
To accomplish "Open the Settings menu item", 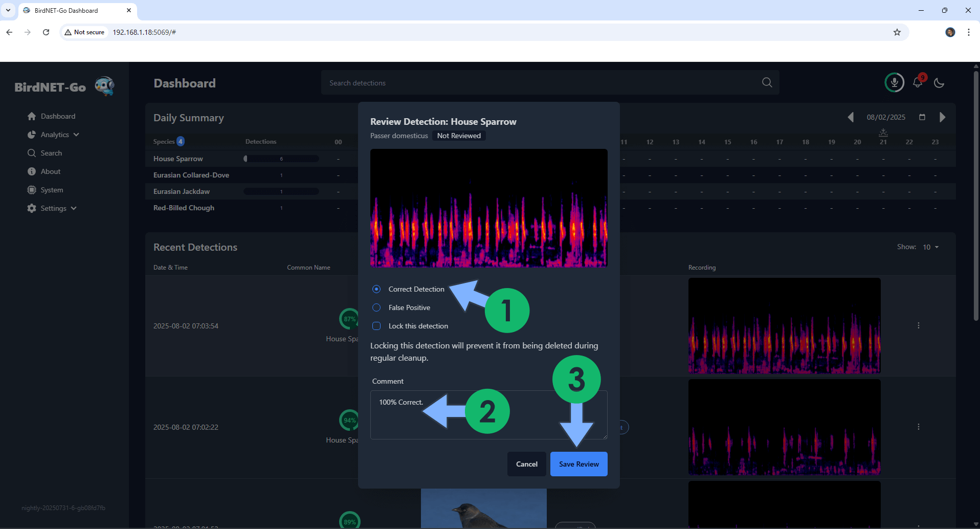I will pyautogui.click(x=53, y=208).
